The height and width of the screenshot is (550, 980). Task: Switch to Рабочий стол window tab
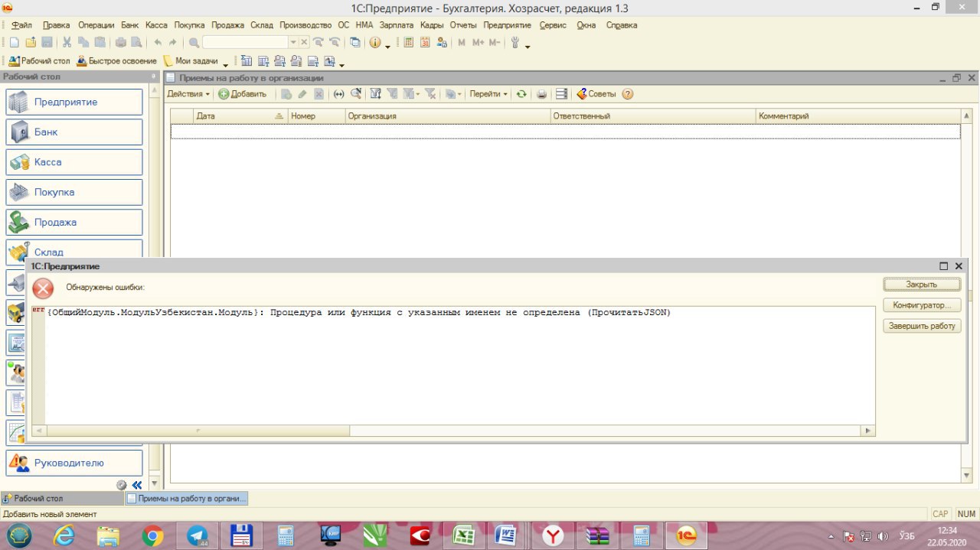61,498
